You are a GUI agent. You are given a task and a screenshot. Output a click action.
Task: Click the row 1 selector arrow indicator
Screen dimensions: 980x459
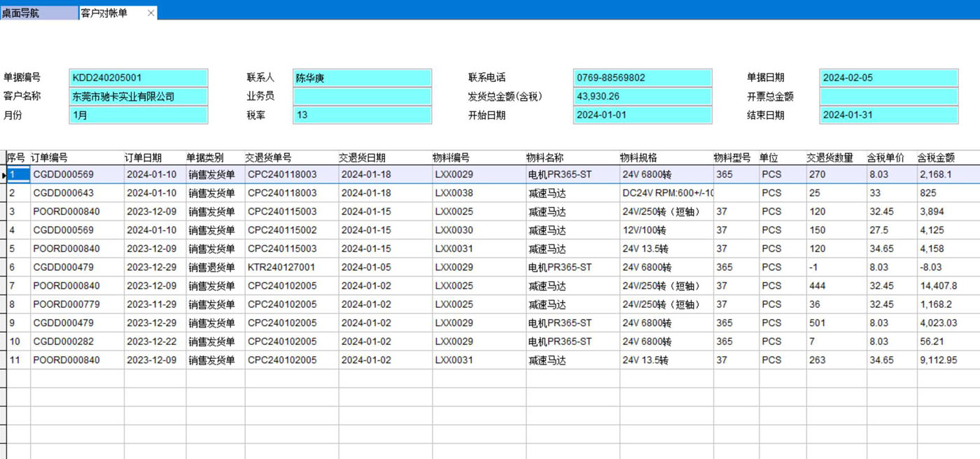click(x=3, y=175)
